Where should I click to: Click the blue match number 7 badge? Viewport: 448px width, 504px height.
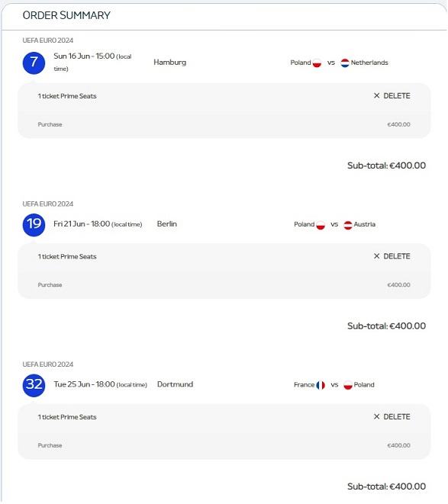tap(34, 63)
